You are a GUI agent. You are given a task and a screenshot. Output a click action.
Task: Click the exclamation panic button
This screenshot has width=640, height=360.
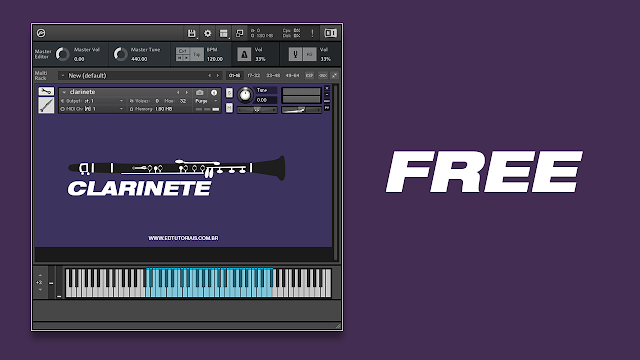pos(312,33)
